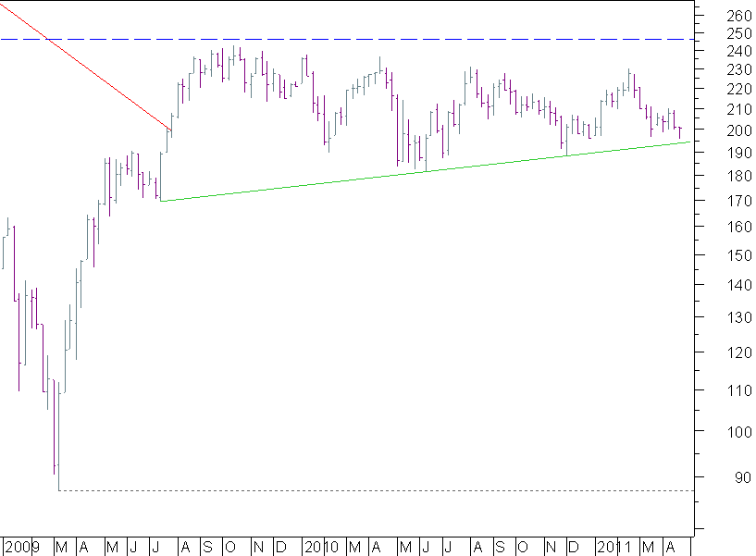Click the 'N' November 2009 month label

pos(258,548)
